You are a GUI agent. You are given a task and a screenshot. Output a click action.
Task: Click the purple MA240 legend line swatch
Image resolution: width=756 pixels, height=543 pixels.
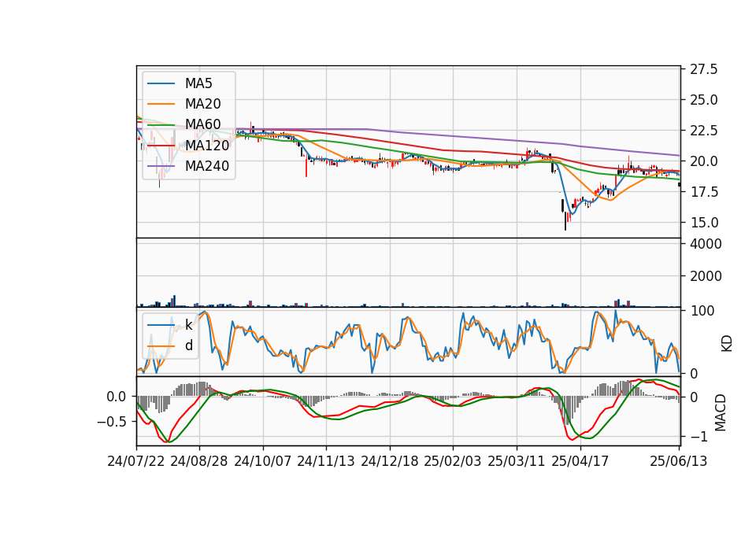coord(161,166)
